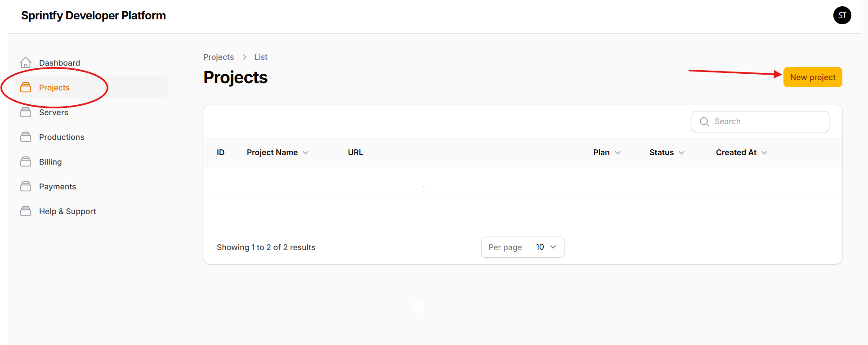Viewport: 868px width, 345px height.
Task: Click the Servers sidebar icon
Action: 26,112
